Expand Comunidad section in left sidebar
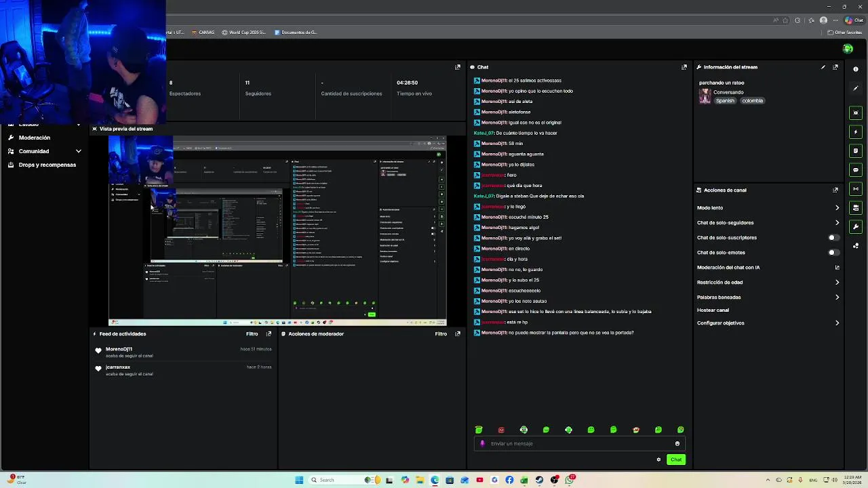 pyautogui.click(x=78, y=151)
